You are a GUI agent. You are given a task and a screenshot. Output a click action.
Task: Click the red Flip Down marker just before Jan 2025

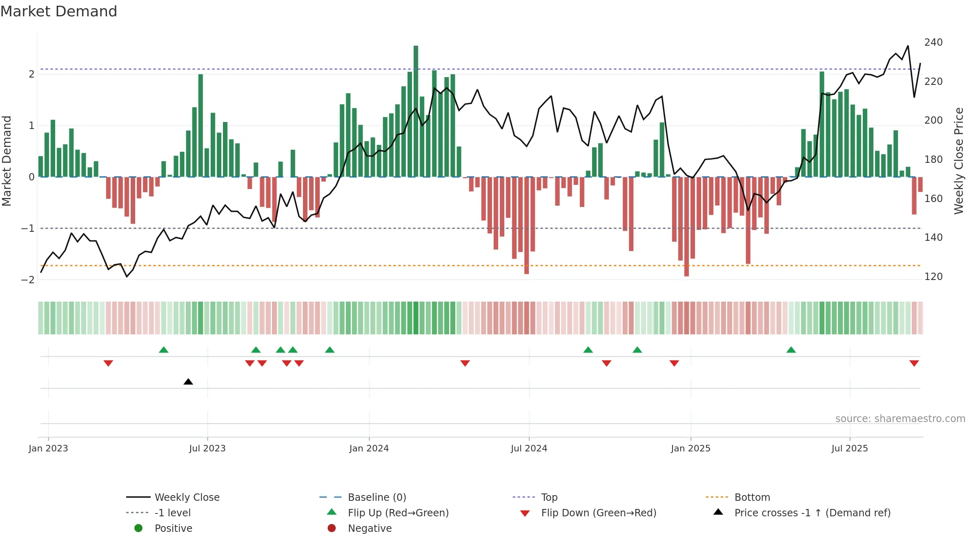tap(674, 363)
